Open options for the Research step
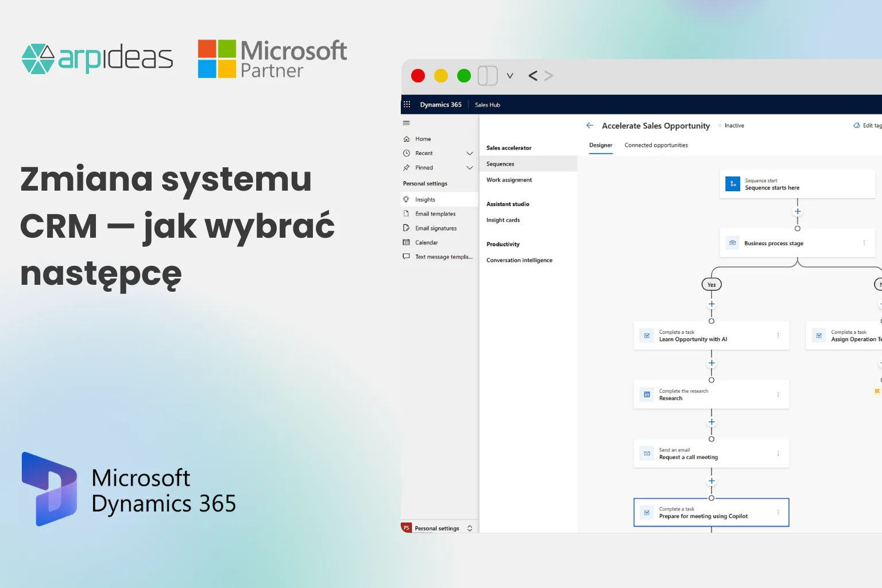Viewport: 882px width, 588px height. click(778, 394)
